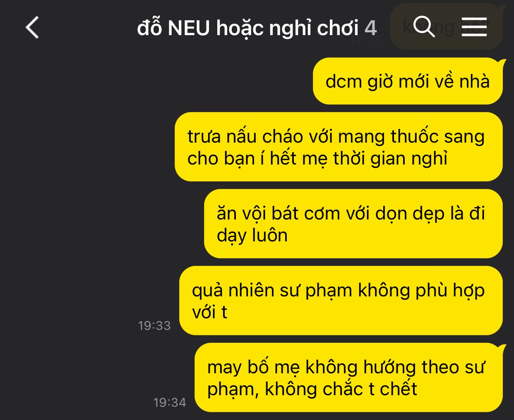The image size is (514, 420).
Task: Tap 'phạm, không chắc t chết' in the last bubble
Action: tap(312, 389)
